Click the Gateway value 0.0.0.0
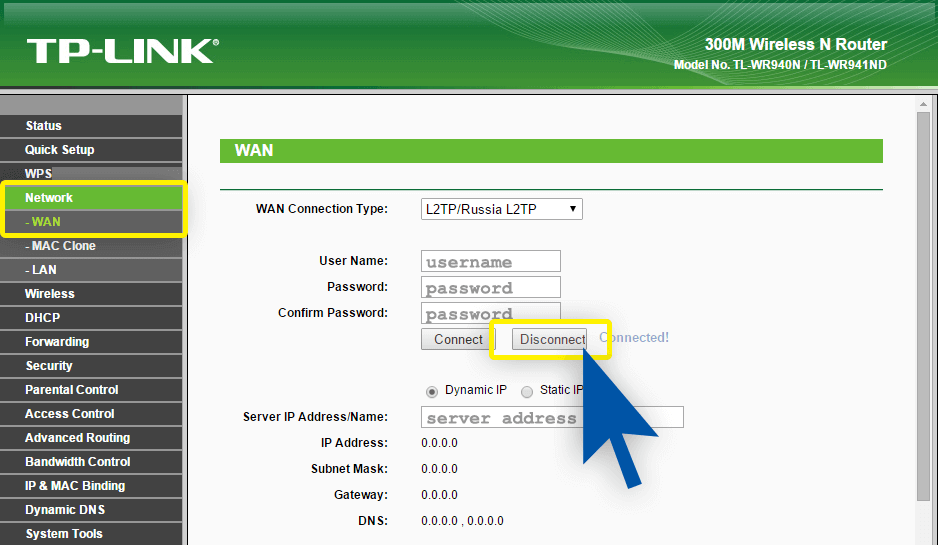The width and height of the screenshot is (938, 545). (x=439, y=495)
